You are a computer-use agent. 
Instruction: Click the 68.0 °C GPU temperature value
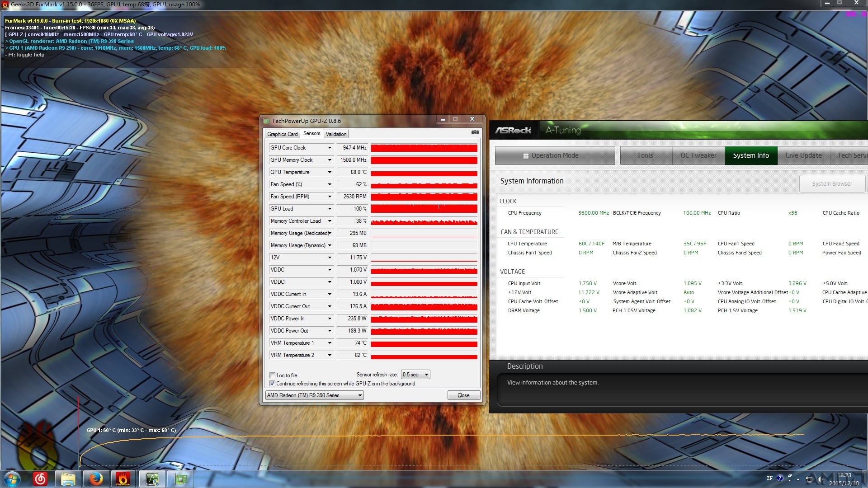pos(353,172)
